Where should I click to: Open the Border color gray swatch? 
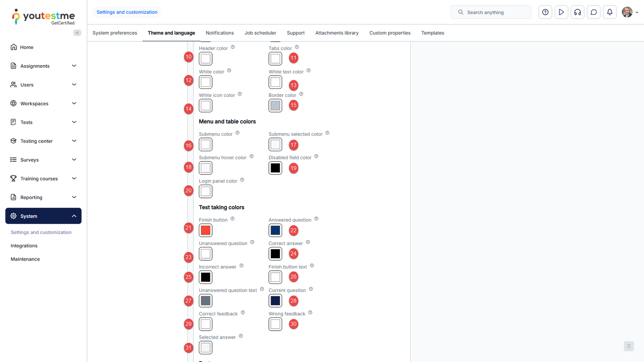pyautogui.click(x=275, y=105)
